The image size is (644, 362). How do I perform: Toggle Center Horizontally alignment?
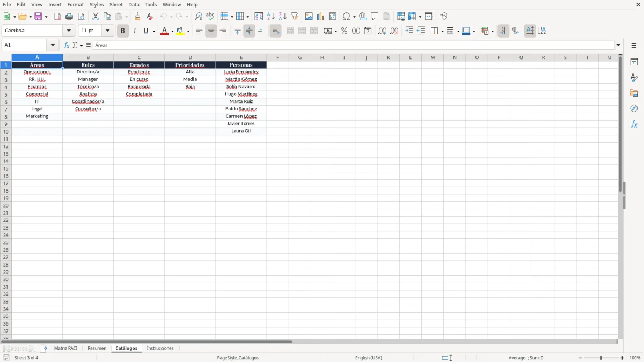[x=211, y=31]
